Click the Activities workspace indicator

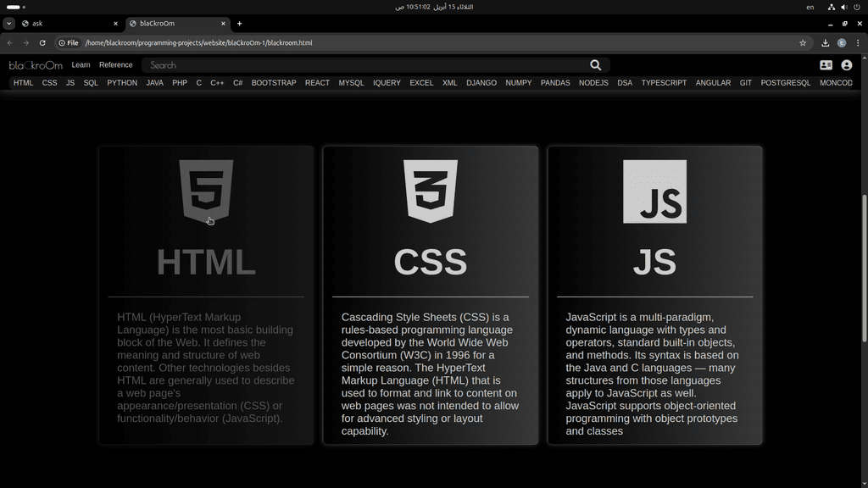click(15, 7)
